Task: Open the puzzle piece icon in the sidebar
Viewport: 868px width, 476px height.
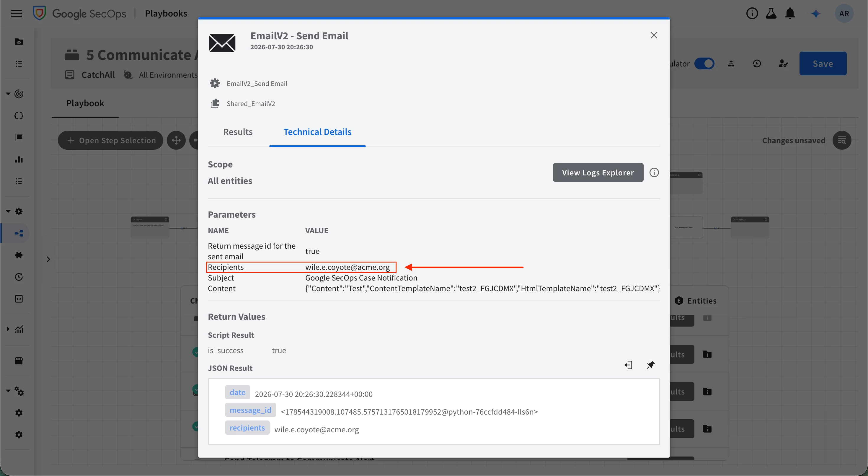Action: point(19,255)
